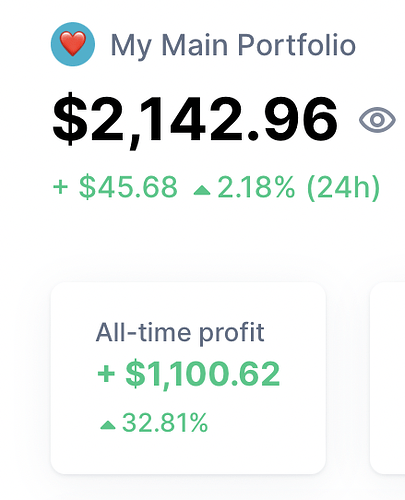The width and height of the screenshot is (405, 500).
Task: Click the up triangle next to 32.81%
Action: [108, 425]
